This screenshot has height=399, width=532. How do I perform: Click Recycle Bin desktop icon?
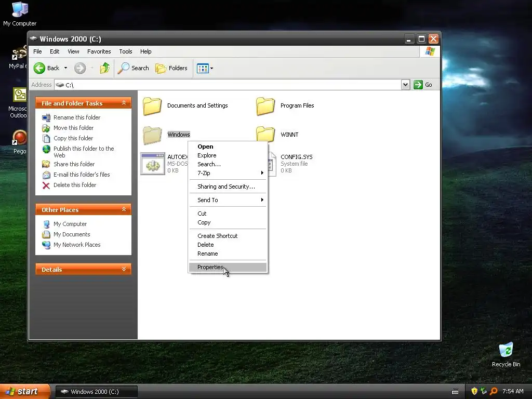tap(506, 355)
